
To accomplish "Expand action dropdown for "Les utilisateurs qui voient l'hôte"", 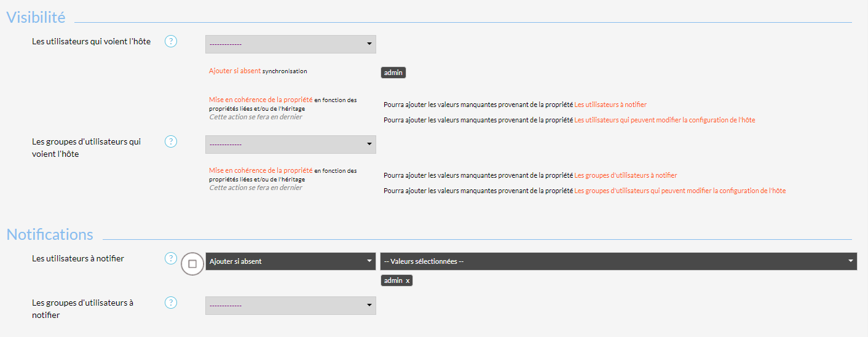I will 290,44.
